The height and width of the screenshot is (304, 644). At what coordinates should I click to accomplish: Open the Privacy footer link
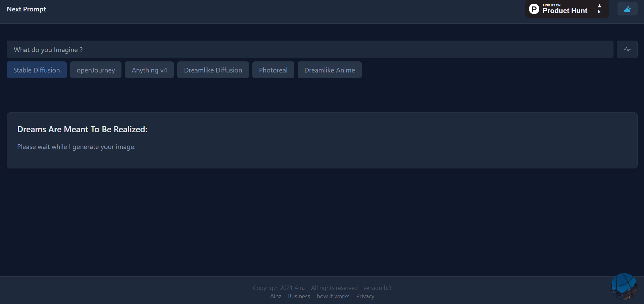pos(365,296)
